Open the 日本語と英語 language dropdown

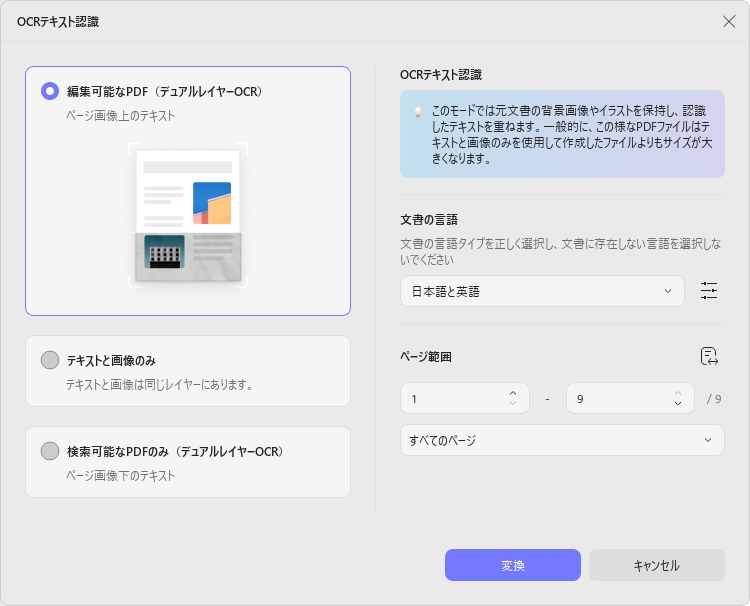click(542, 291)
